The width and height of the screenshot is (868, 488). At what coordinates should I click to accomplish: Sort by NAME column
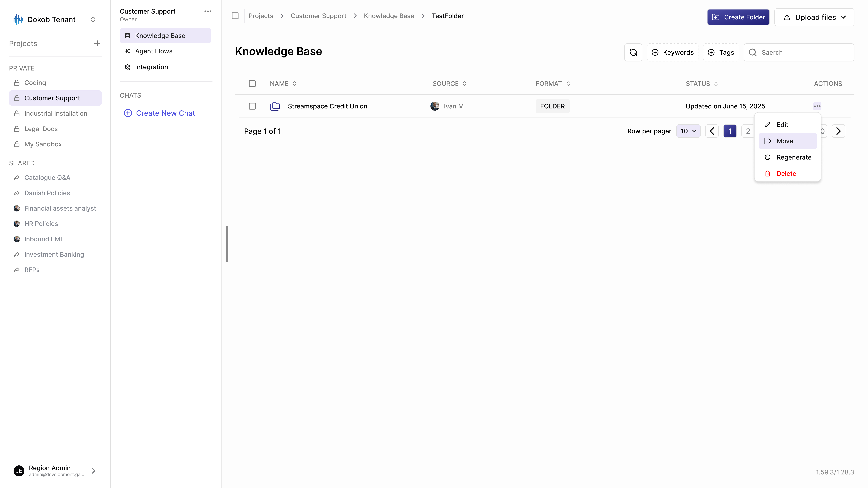283,84
